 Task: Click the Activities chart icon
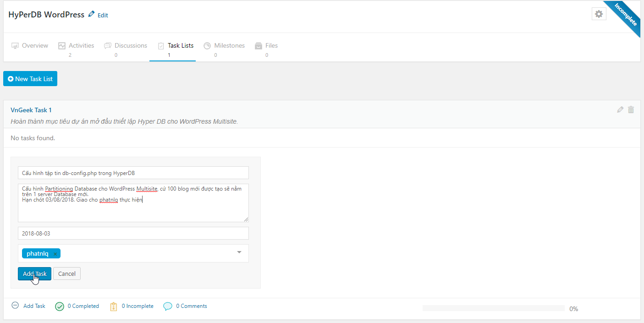(62, 46)
